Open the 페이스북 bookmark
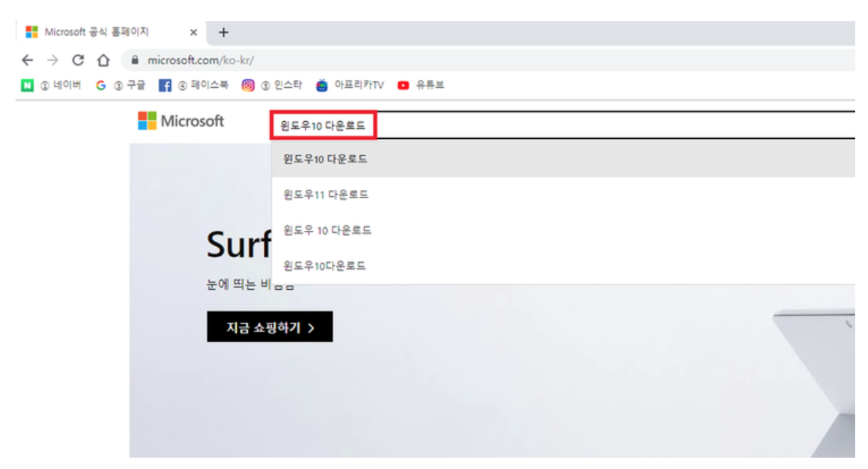868x469 pixels. 194,85
